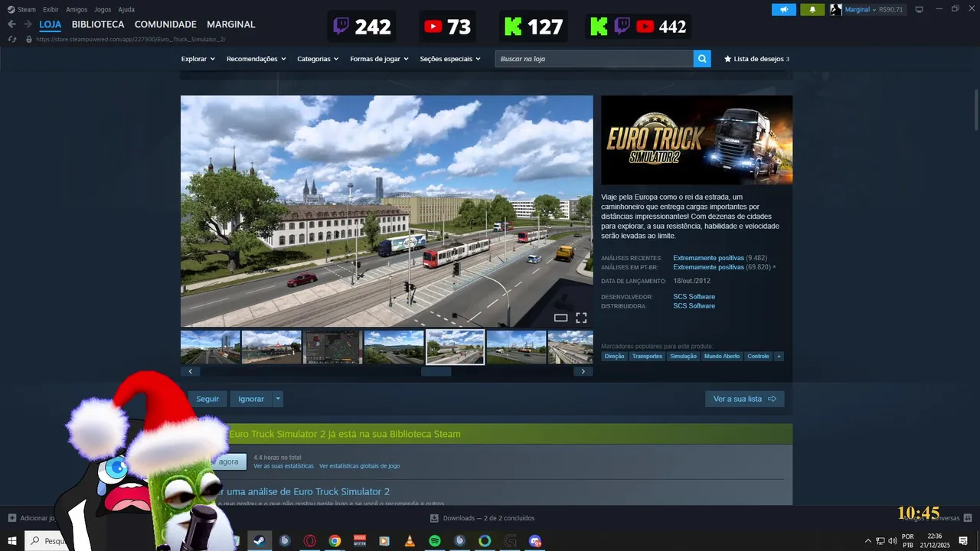Screen dimensions: 980x551
Task: Switch to the MARGINAL profile tab
Action: (231, 24)
